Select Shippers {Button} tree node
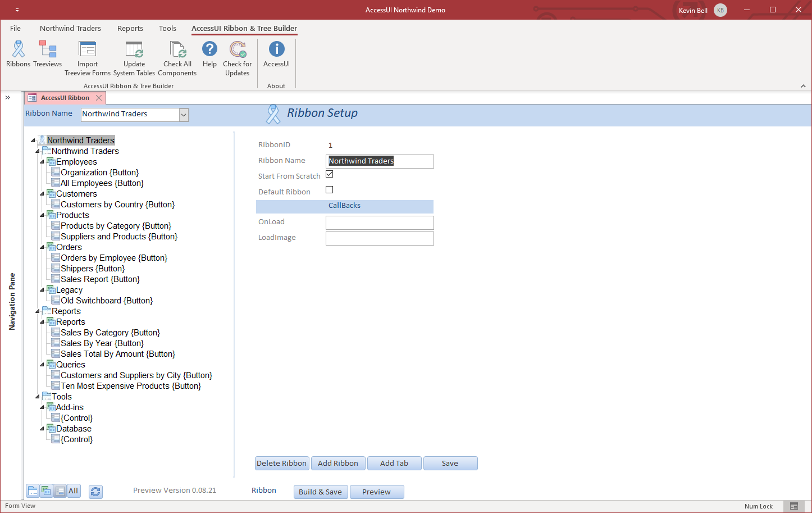 coord(93,269)
